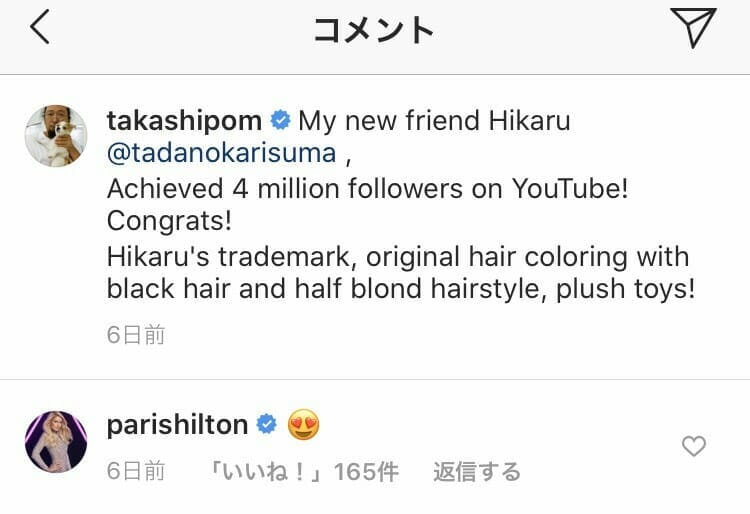Open the parishilton username link
Image resolution: width=750 pixels, height=514 pixels.
tap(177, 425)
